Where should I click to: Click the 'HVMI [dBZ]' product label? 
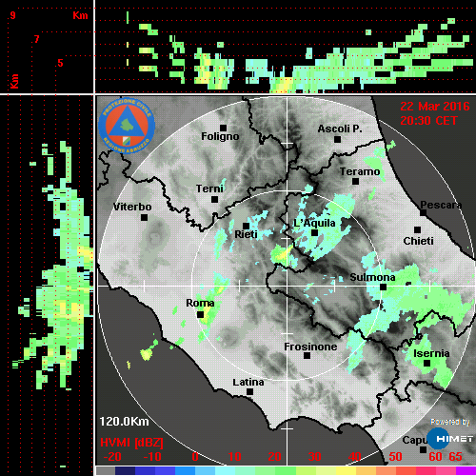131,443
